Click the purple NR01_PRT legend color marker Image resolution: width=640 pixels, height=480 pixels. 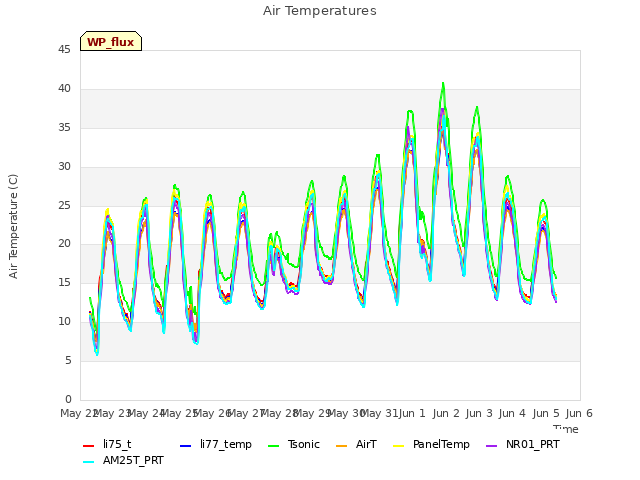pyautogui.click(x=491, y=446)
